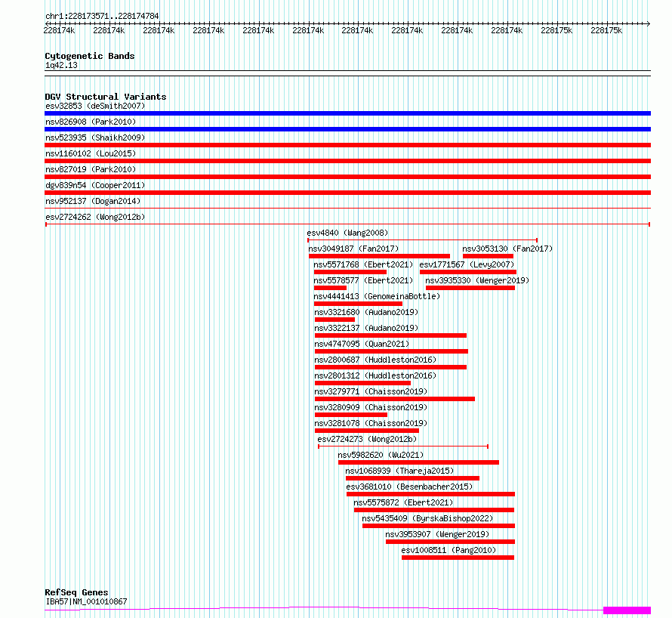The height and width of the screenshot is (618, 672).
Task: Click the IBA57|NM_001010867 gene label
Action: pos(86,601)
